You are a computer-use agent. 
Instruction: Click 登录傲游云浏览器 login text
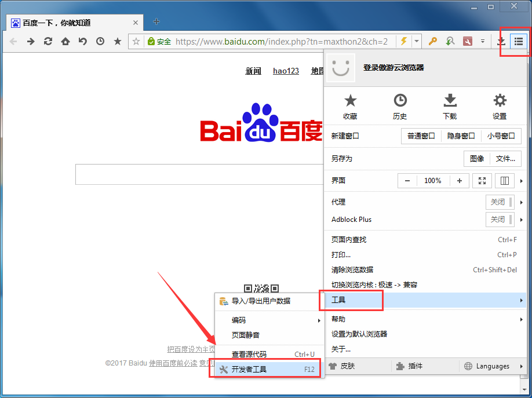[393, 68]
